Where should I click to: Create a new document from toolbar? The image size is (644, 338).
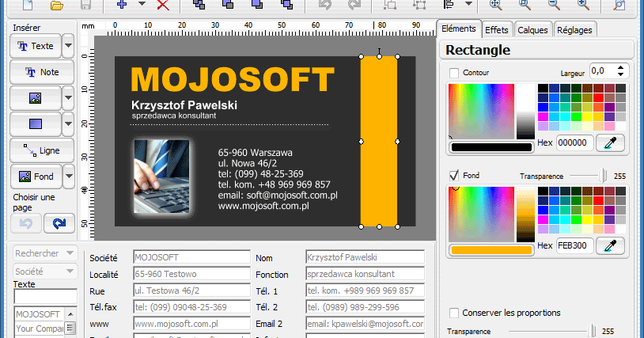click(x=28, y=5)
